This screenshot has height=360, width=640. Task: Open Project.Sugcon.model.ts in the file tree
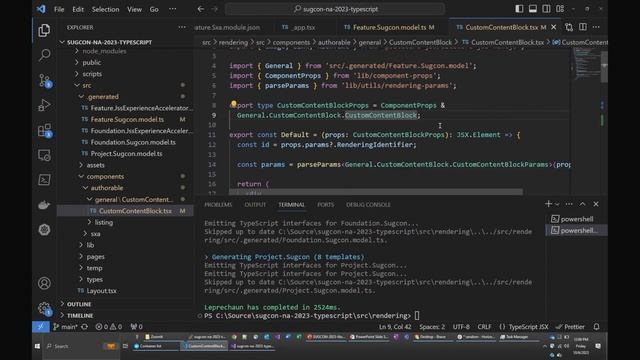(x=125, y=154)
